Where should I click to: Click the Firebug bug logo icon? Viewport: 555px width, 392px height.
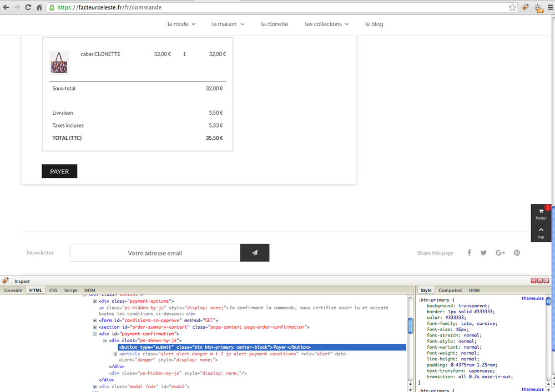pos(6,281)
